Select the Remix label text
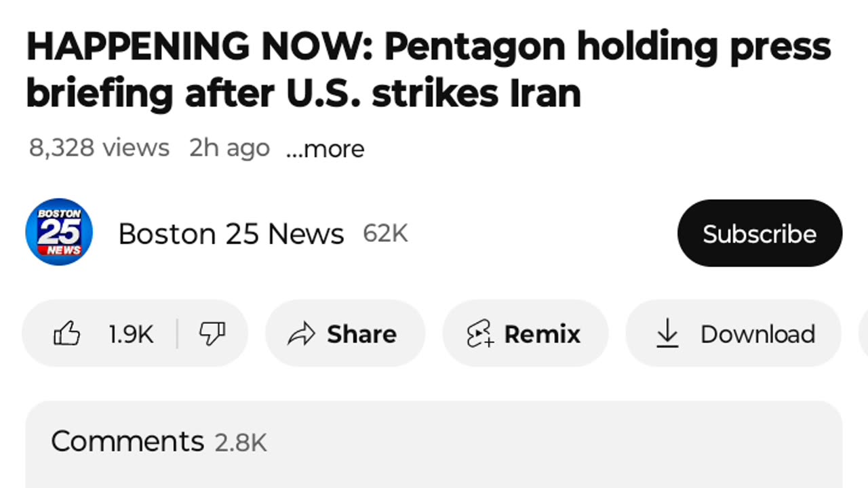 coord(542,334)
